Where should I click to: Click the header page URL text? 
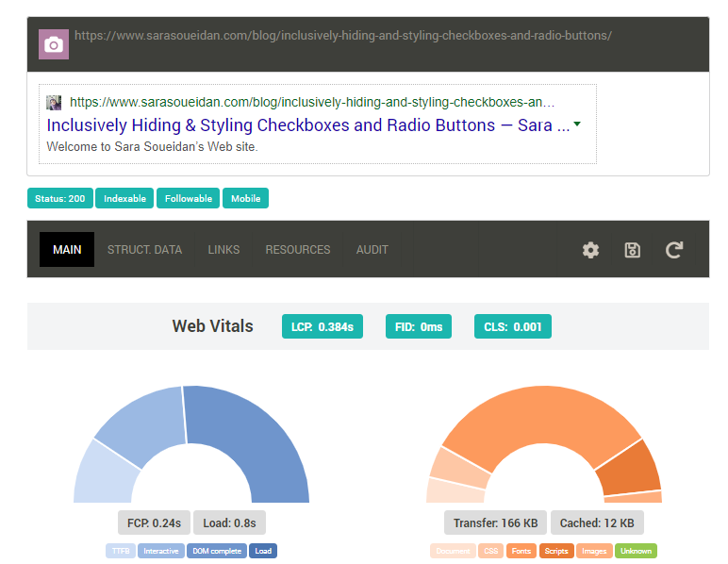tap(343, 36)
